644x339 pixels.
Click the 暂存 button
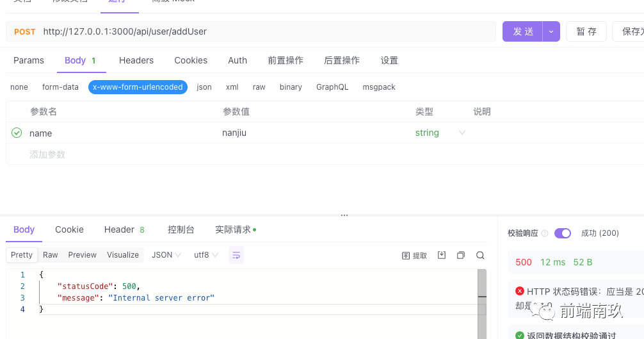[586, 31]
